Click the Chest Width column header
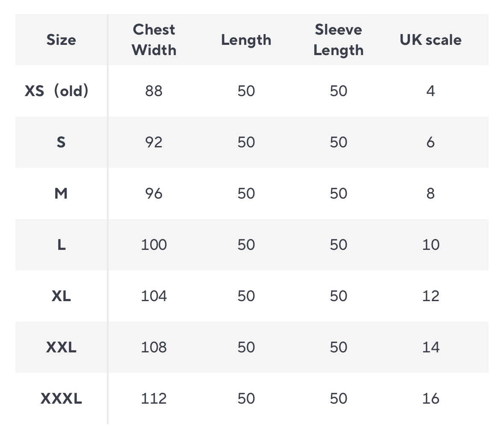 pyautogui.click(x=154, y=40)
